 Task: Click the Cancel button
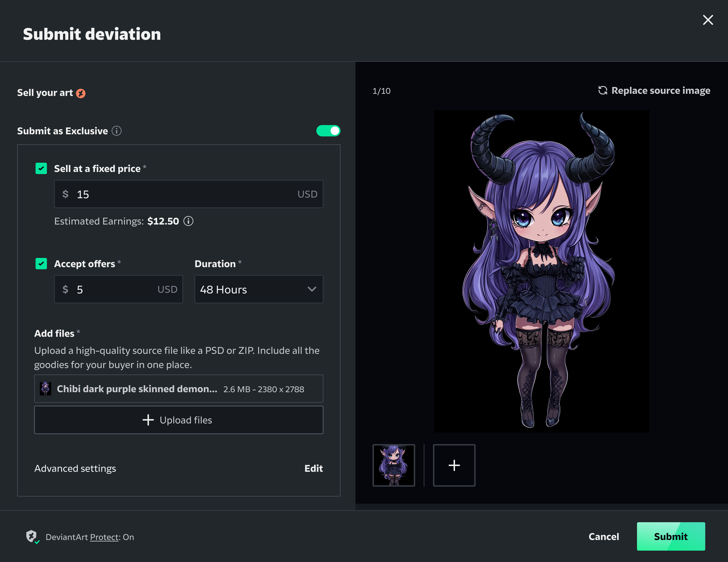pyautogui.click(x=603, y=536)
